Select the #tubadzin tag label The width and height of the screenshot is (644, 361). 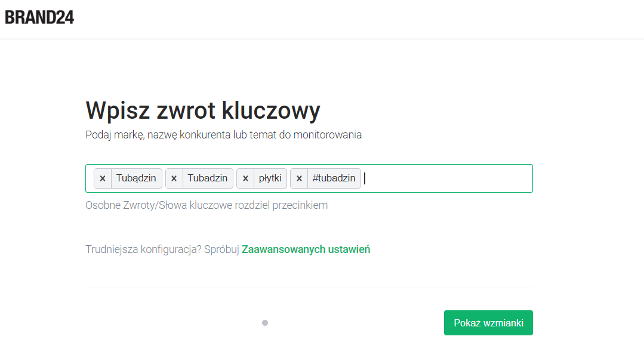334,178
